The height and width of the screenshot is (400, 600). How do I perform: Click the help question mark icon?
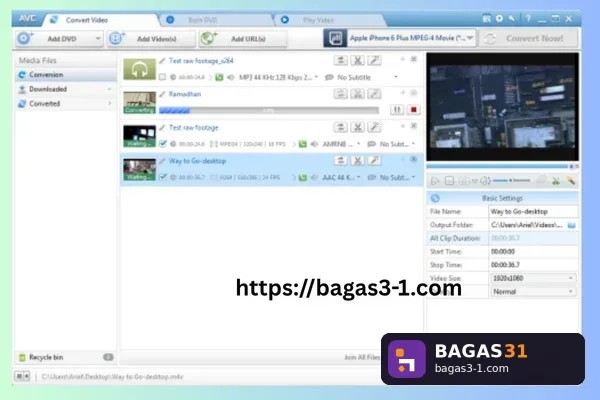(528, 18)
